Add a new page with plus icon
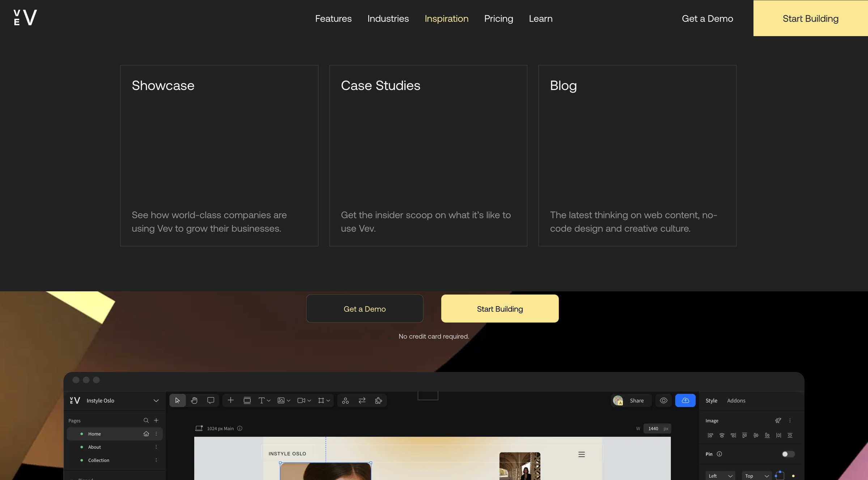Viewport: 868px width, 480px height. tap(156, 420)
